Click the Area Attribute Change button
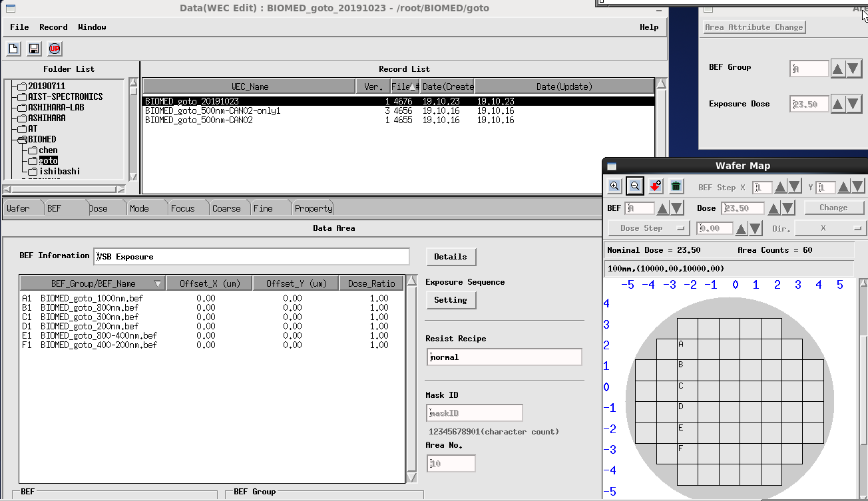The height and width of the screenshot is (501, 868). click(754, 27)
